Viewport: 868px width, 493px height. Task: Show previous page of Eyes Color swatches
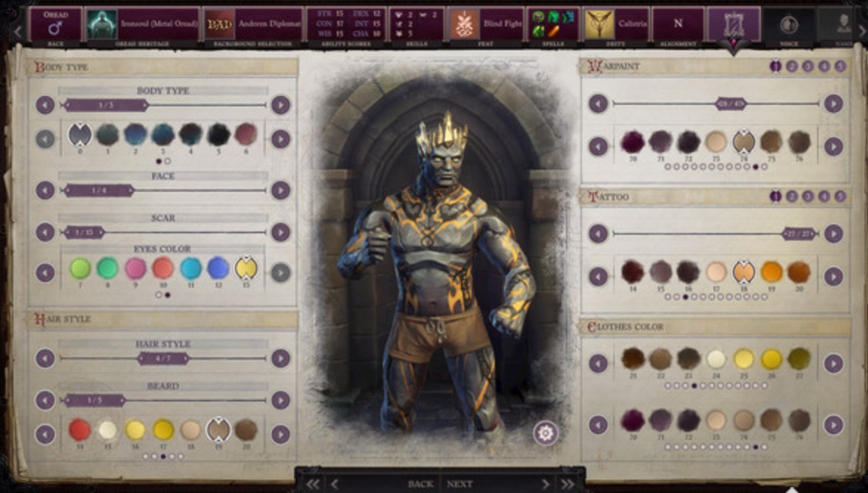(x=45, y=272)
